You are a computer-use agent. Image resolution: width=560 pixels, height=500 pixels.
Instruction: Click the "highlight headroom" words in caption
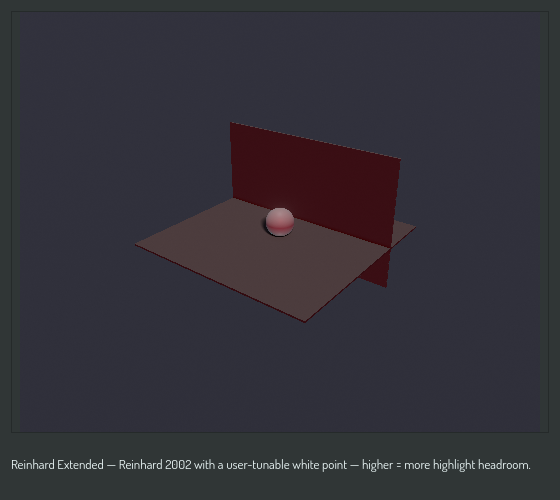tap(481, 465)
